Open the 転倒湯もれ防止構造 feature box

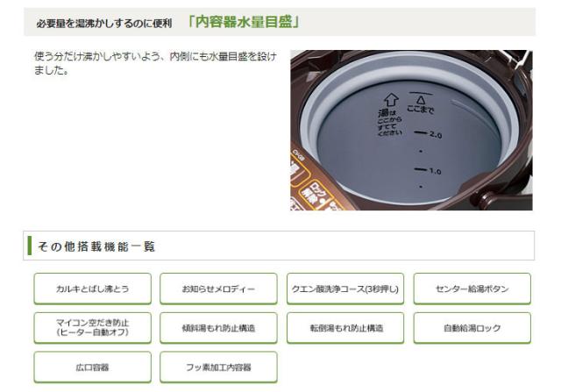[345, 328]
